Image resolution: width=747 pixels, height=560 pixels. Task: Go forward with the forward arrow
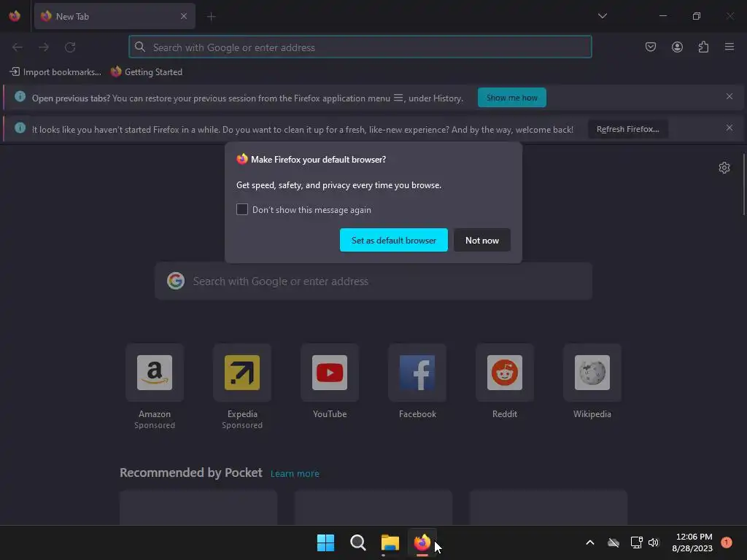point(44,47)
